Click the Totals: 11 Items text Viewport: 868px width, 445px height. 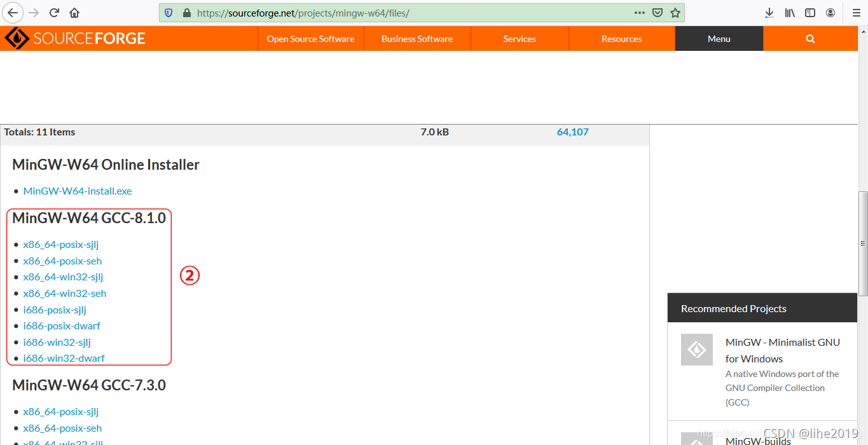point(39,132)
